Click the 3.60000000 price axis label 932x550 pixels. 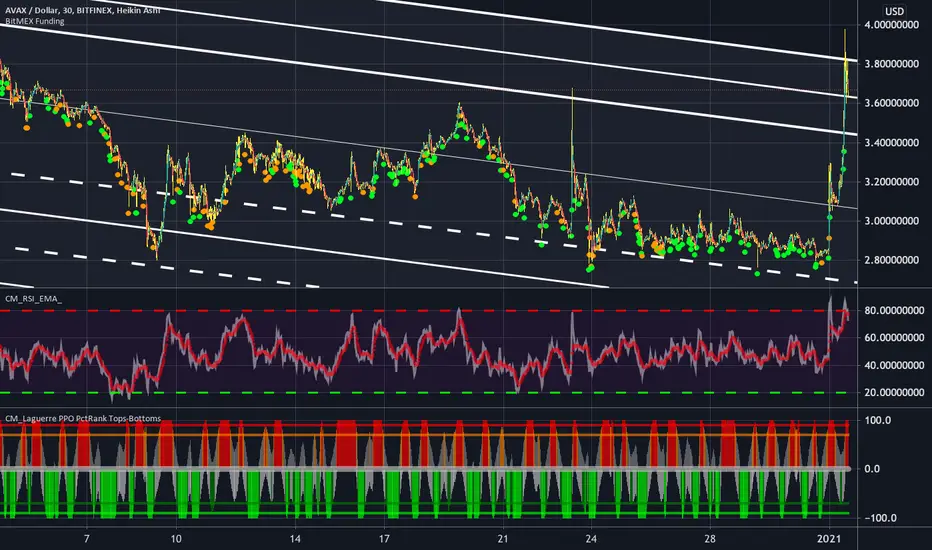(892, 103)
